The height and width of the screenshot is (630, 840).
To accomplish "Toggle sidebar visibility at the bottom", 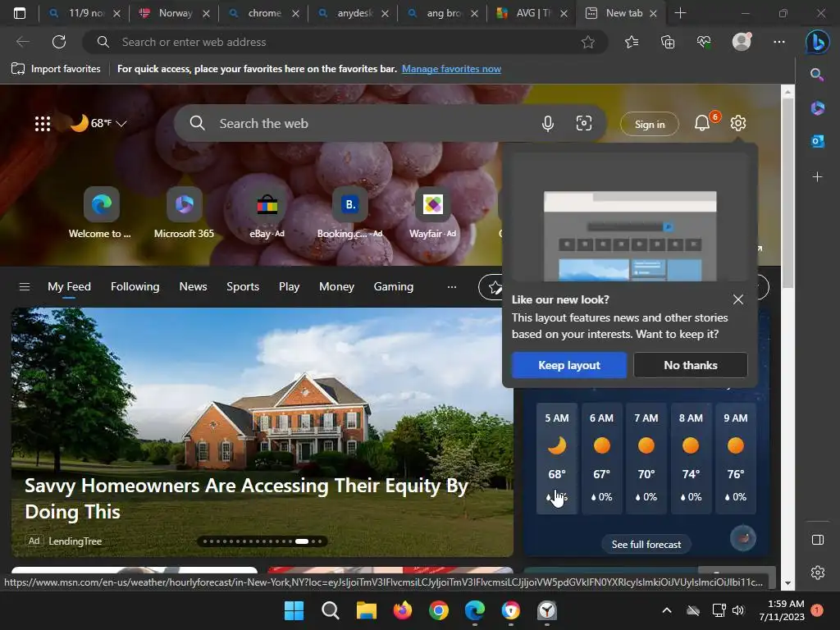I will point(817,540).
